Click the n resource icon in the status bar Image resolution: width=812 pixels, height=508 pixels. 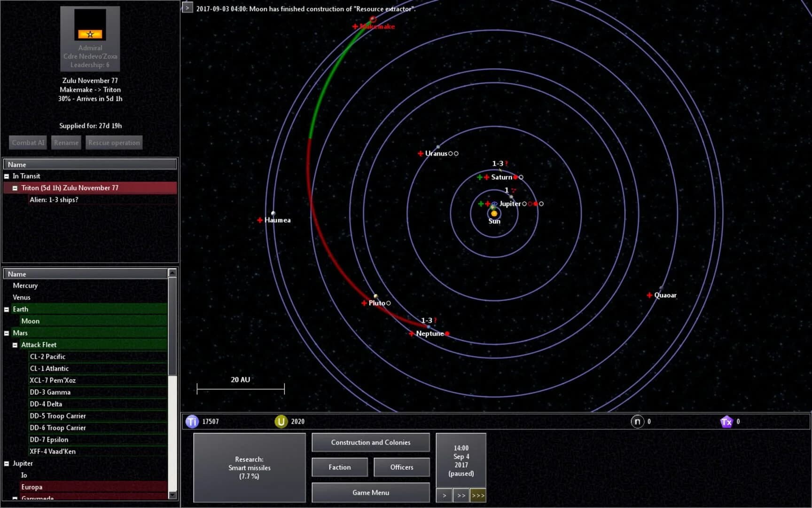[638, 422]
